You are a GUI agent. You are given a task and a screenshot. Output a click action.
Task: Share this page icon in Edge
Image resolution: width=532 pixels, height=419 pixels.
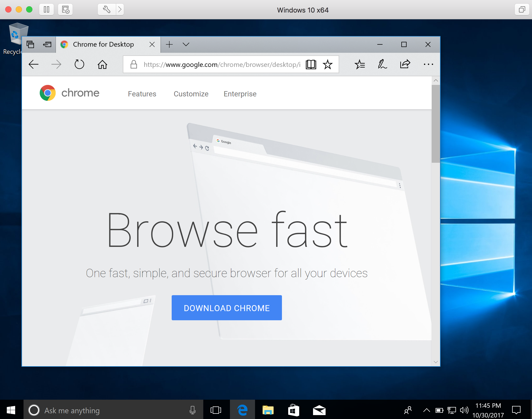405,64
